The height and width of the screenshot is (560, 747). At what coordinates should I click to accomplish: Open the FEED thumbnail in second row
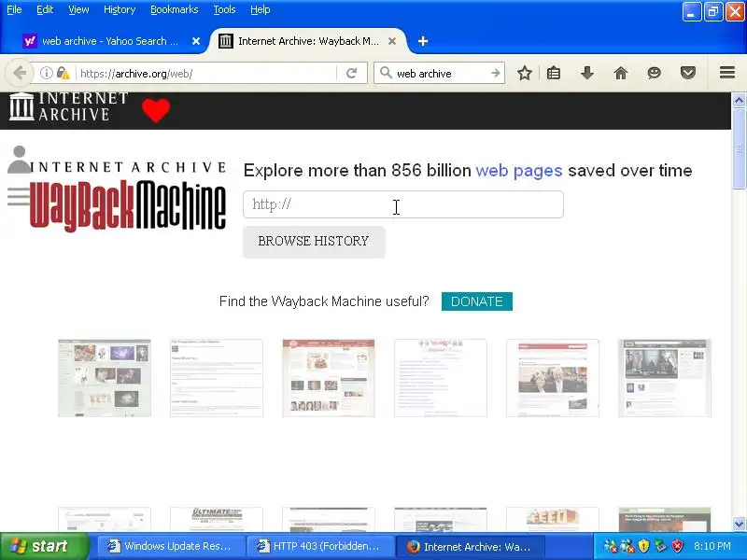[553, 520]
